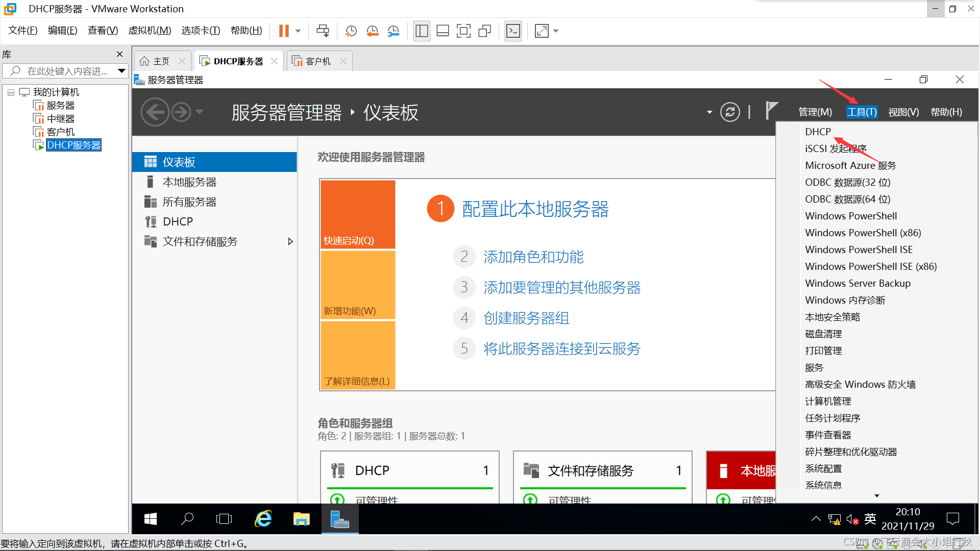The width and height of the screenshot is (980, 551).
Task: Expand 文件和存储服务 submenu arrow
Action: (290, 241)
